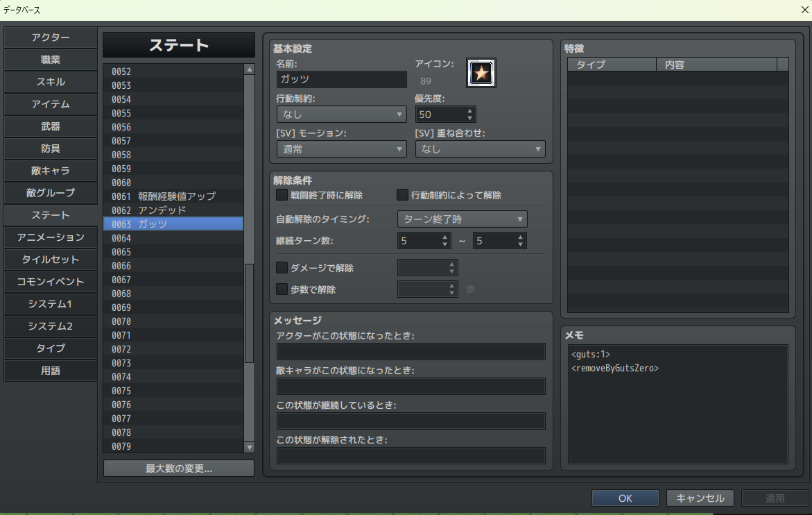This screenshot has width=812, height=515.
Task: Adjust maximum 継続ターン数 stepper
Action: 521,240
